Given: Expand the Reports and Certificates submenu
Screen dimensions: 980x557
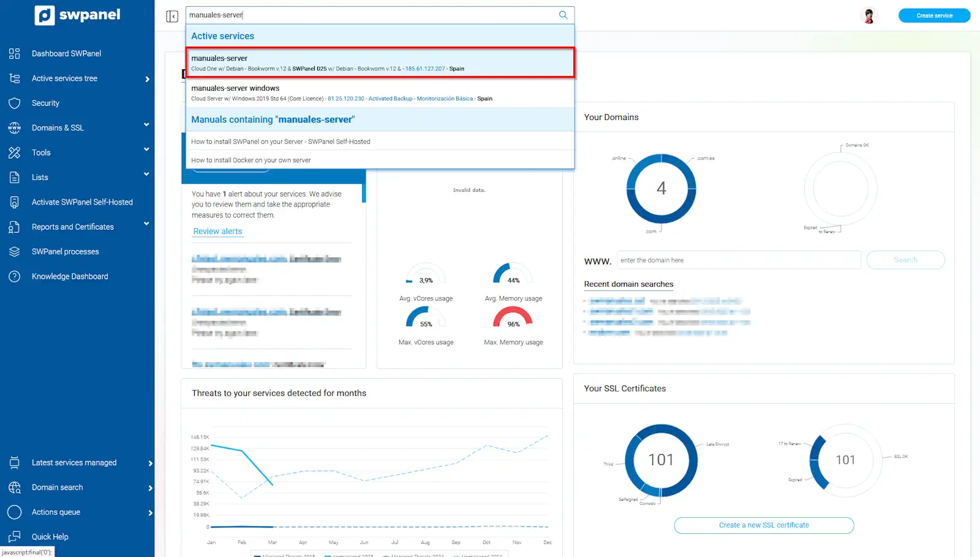Looking at the screenshot, I should click(146, 224).
